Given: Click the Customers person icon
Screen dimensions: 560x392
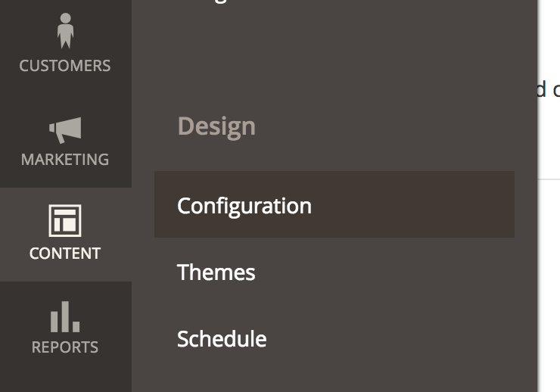Looking at the screenshot, I should click(65, 31).
